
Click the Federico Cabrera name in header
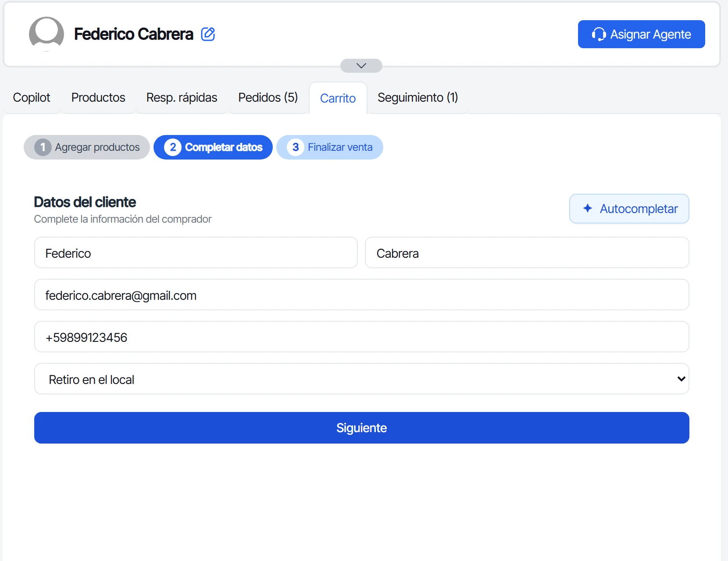[x=134, y=34]
